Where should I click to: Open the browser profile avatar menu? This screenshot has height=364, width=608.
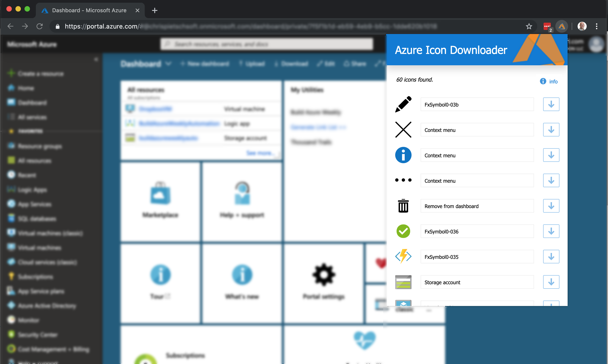582,26
